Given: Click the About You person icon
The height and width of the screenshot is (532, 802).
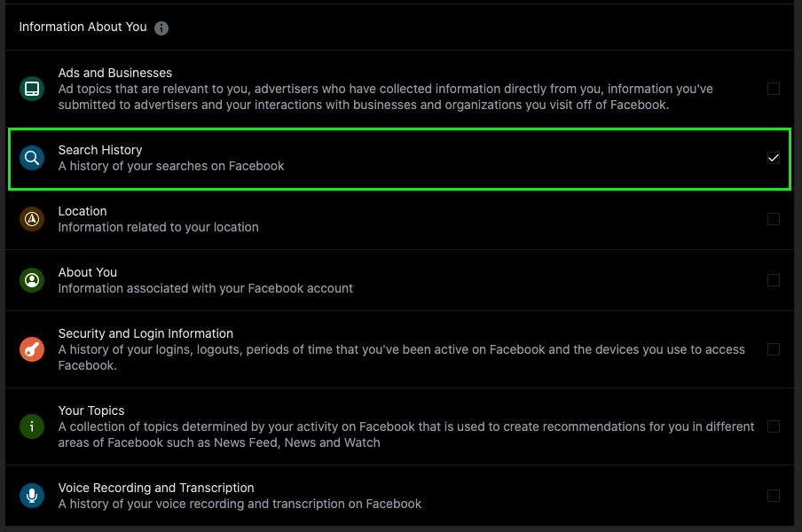Looking at the screenshot, I should (x=32, y=280).
